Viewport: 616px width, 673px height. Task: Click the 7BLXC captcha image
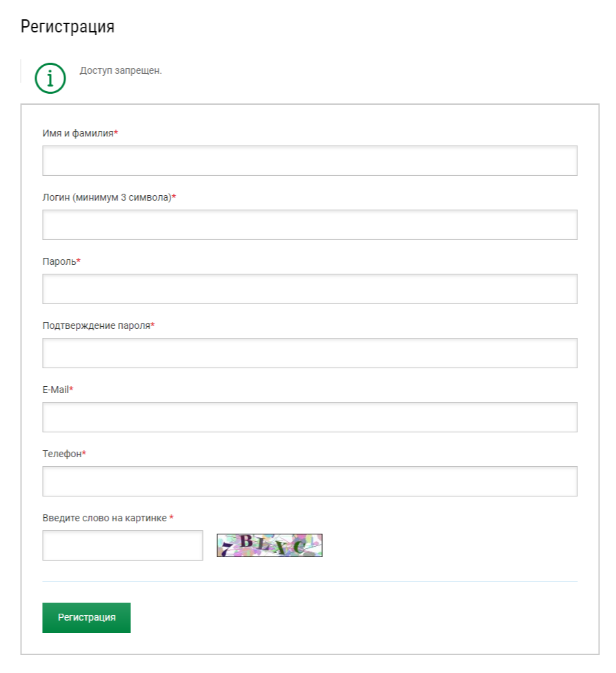pos(270,545)
